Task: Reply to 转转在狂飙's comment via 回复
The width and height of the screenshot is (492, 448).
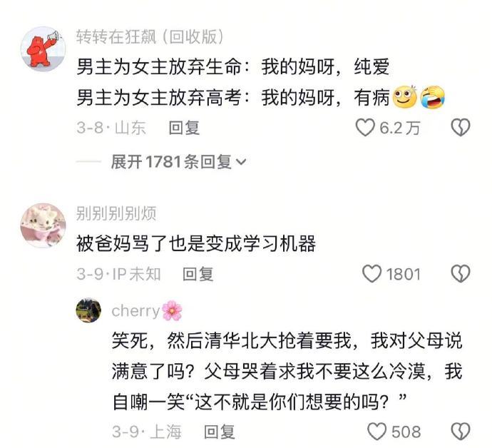Action: pos(184,128)
